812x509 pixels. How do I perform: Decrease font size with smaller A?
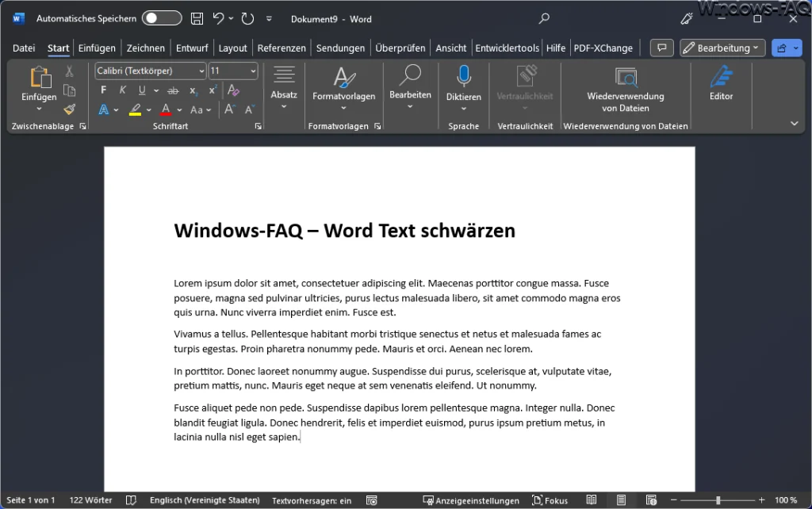tap(249, 109)
